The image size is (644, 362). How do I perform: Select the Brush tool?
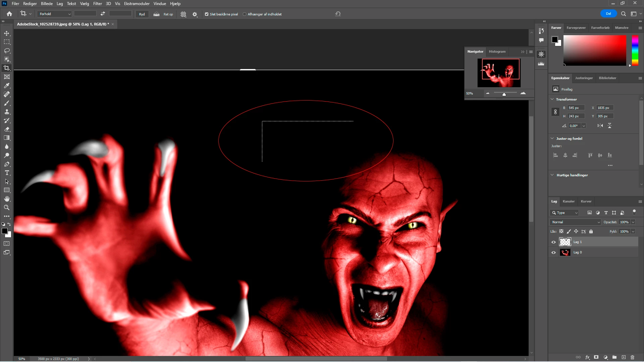[7, 103]
